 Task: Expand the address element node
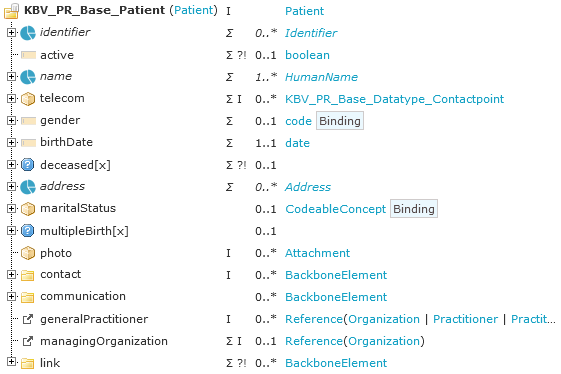point(11,186)
